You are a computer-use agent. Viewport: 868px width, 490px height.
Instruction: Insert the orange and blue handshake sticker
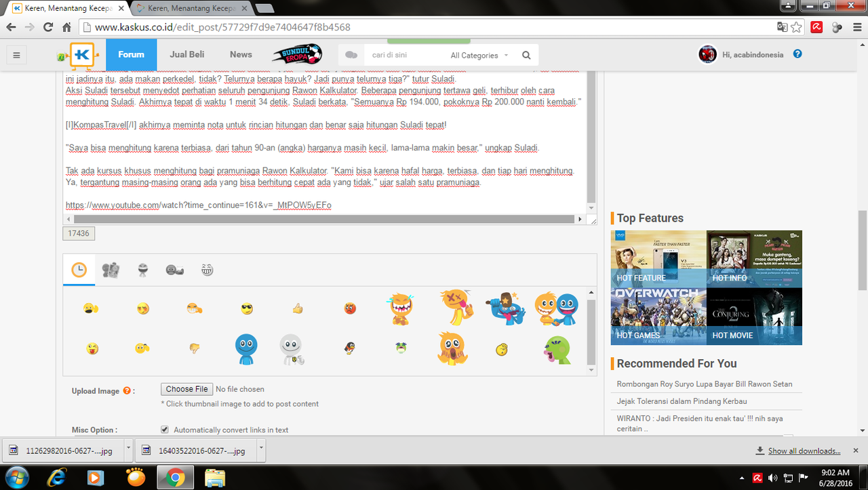556,308
